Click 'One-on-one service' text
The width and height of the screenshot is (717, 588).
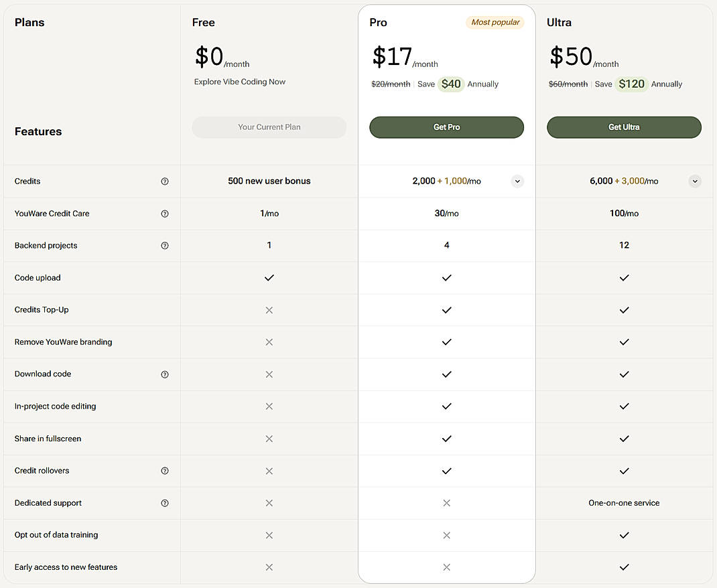point(624,503)
